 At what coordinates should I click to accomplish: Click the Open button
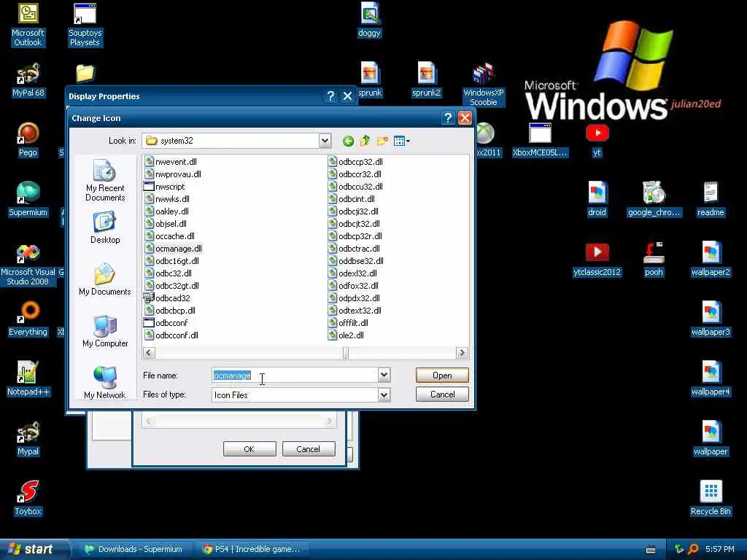coord(442,376)
